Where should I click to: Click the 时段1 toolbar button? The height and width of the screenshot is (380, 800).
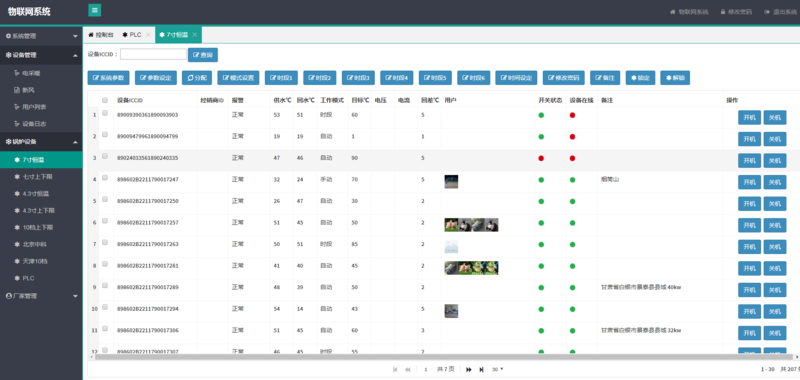click(x=281, y=78)
